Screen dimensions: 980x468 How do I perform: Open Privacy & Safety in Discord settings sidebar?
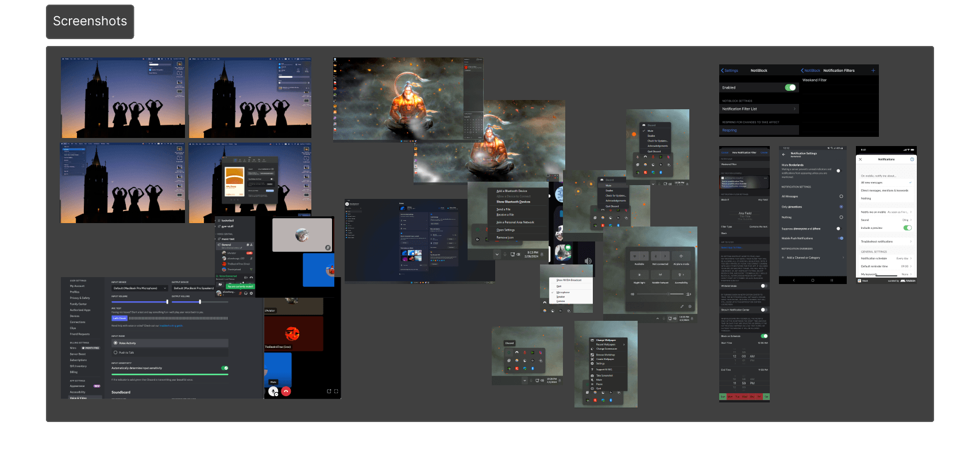pyautogui.click(x=80, y=298)
